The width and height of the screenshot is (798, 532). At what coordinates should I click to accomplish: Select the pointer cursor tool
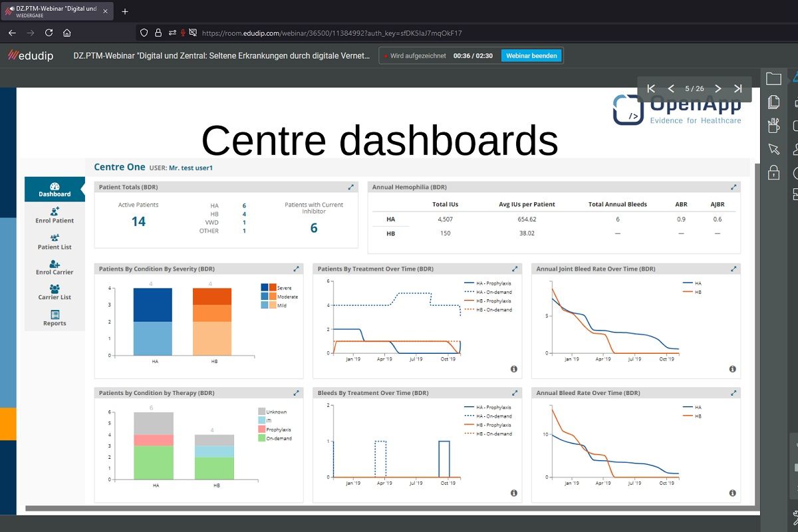pos(773,148)
